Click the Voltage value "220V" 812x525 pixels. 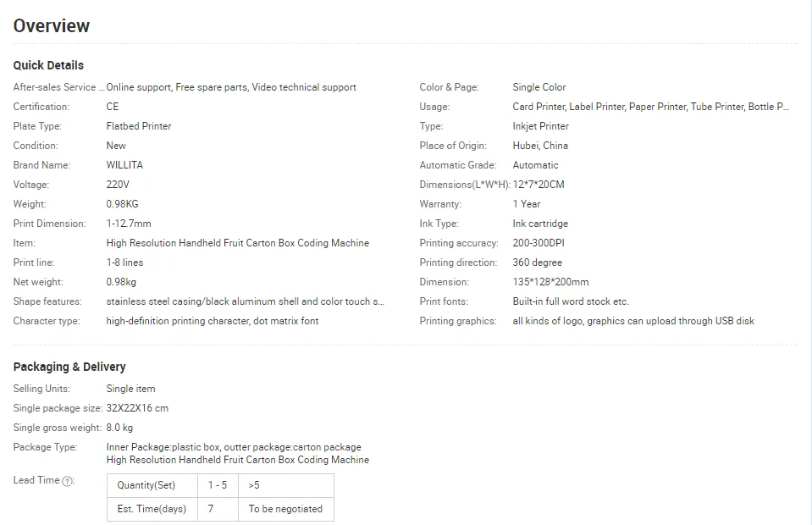pos(118,185)
